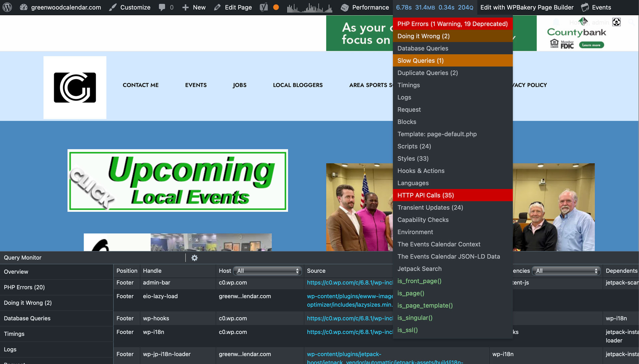This screenshot has width=639, height=364.
Task: Open the EVENTS nav link
Action: click(196, 85)
